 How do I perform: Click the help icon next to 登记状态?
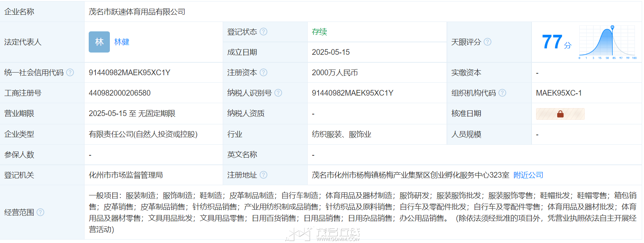click(263, 32)
